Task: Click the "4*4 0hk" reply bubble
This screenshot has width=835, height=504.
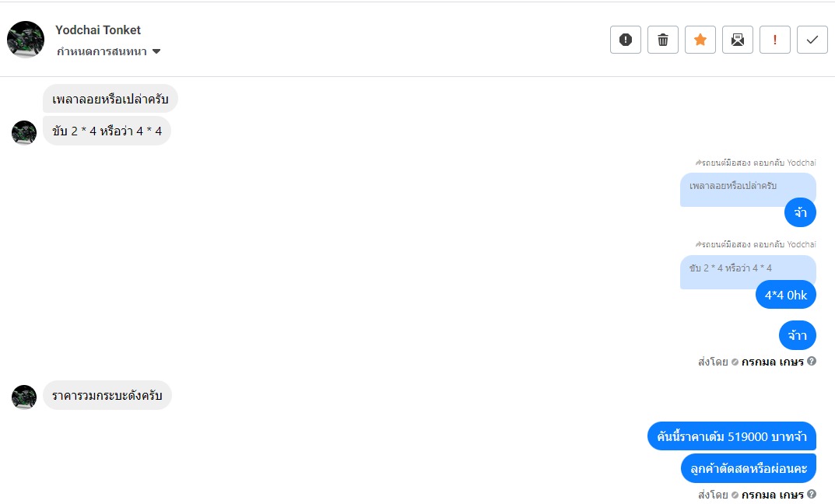Action: pos(785,295)
